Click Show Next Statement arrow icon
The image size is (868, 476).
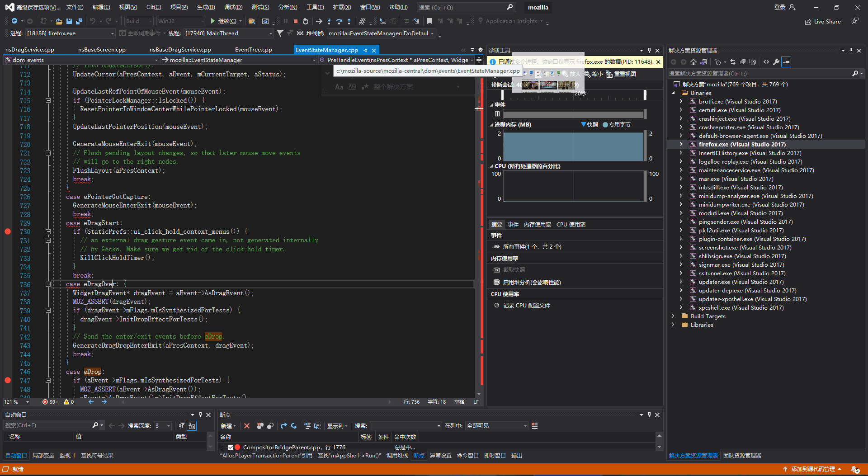click(319, 21)
